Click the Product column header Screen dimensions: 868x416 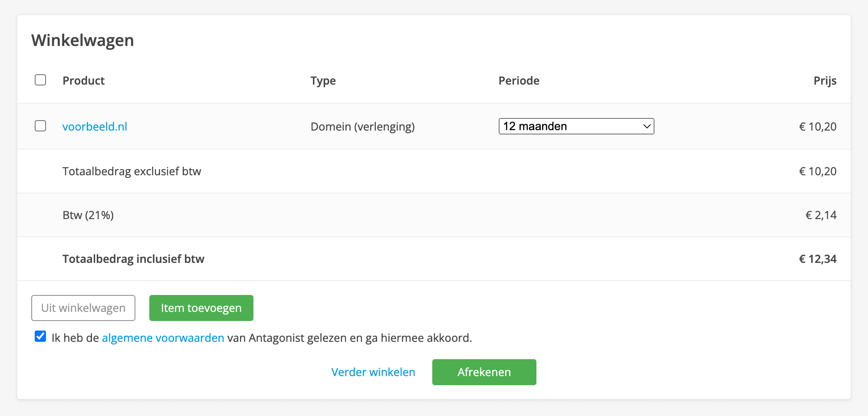click(x=84, y=81)
